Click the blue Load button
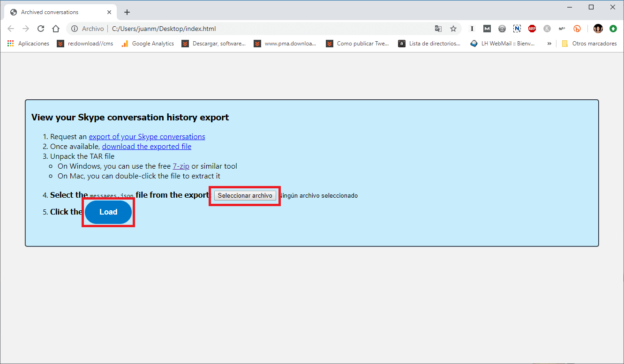This screenshot has height=364, width=624. click(108, 212)
